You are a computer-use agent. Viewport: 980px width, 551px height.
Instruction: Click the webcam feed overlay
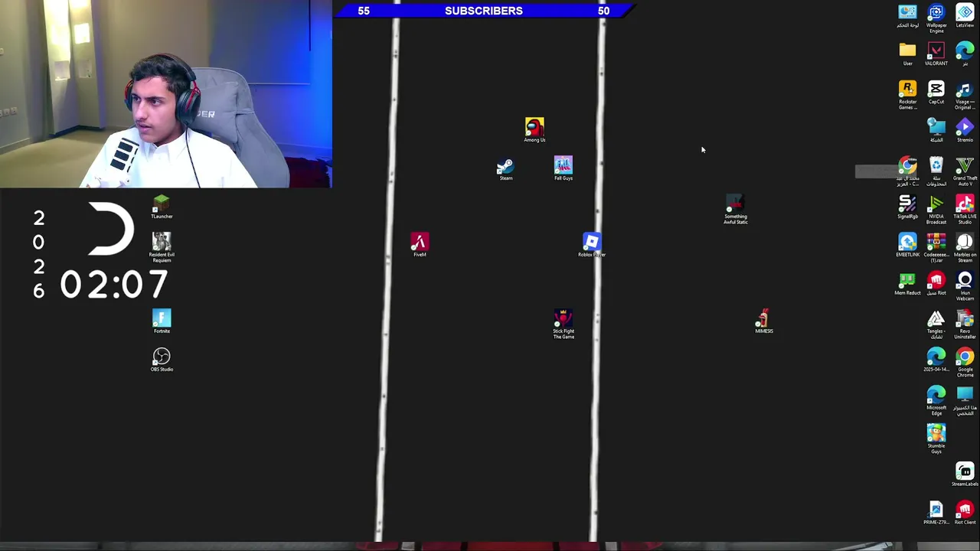click(x=166, y=93)
